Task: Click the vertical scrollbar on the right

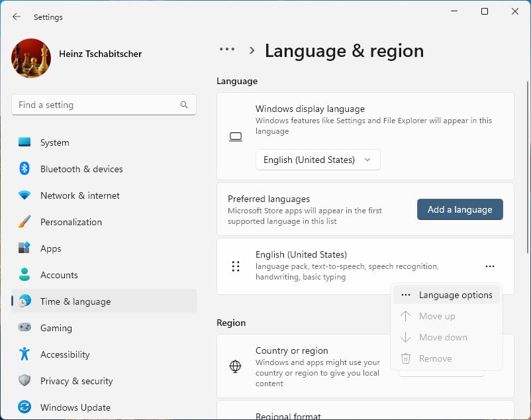Action: pyautogui.click(x=527, y=168)
